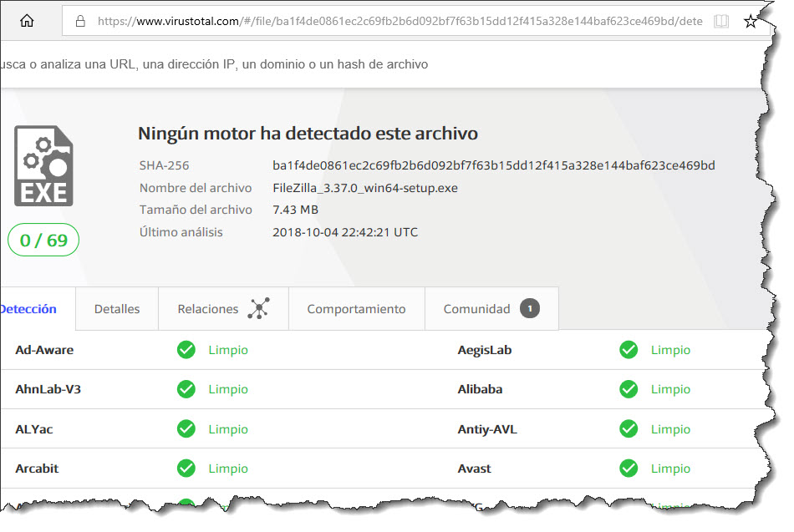
Task: Click the ALYac engine name
Action: tap(34, 429)
